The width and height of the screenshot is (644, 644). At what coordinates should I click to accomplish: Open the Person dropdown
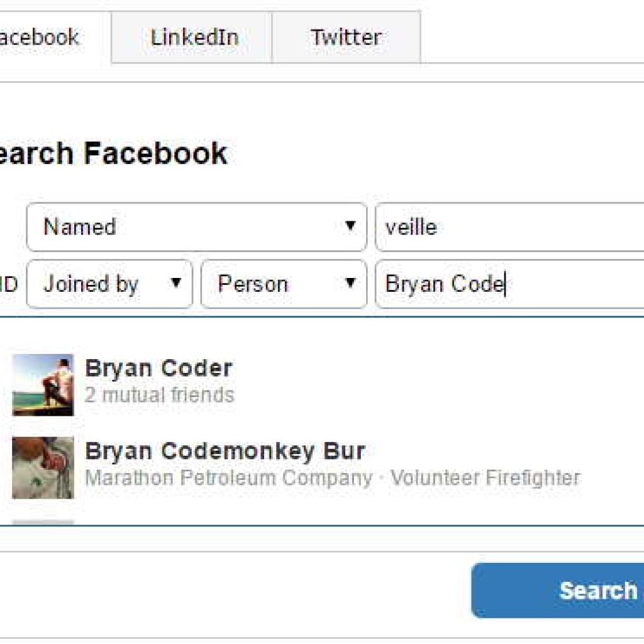click(x=284, y=284)
